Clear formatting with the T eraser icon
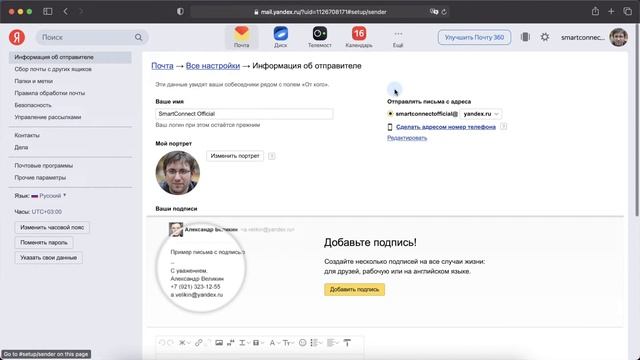This screenshot has width=640, height=360. [347, 343]
